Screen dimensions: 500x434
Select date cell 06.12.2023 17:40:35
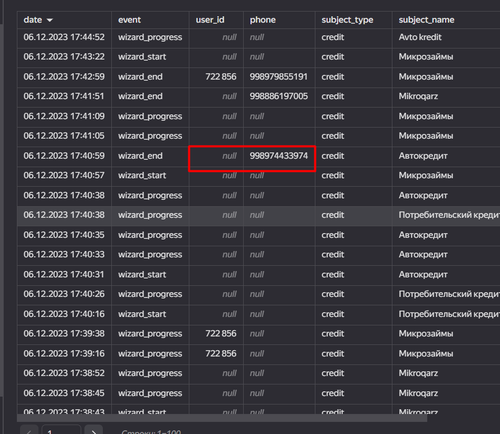pos(64,235)
